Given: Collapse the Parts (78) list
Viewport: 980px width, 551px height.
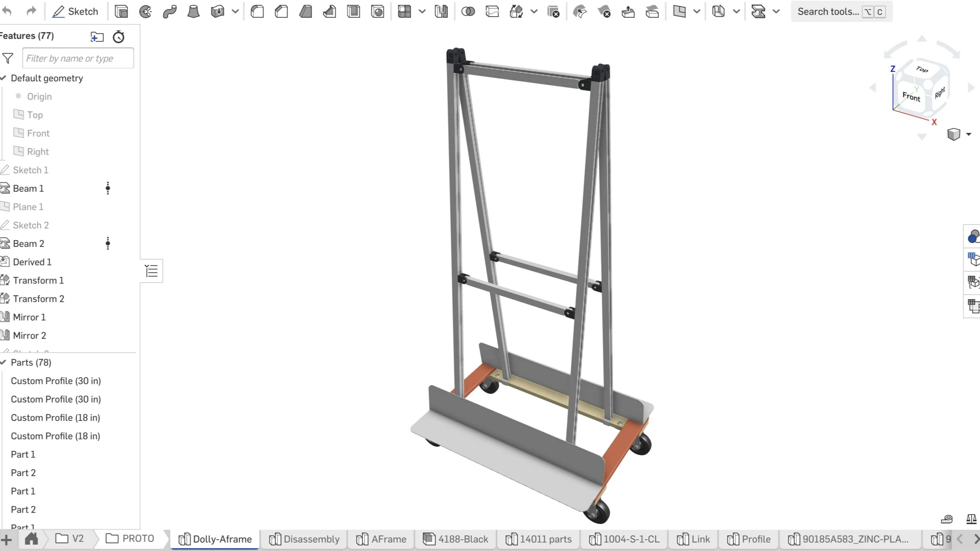Looking at the screenshot, I should (4, 362).
